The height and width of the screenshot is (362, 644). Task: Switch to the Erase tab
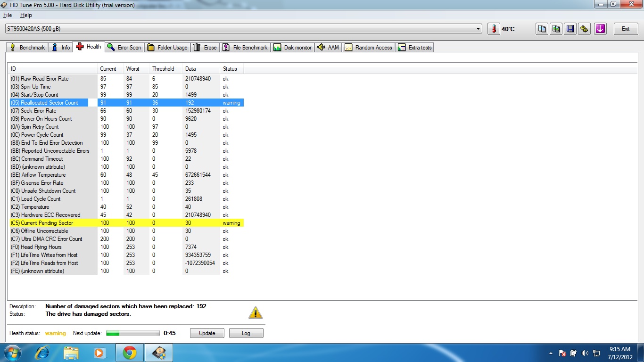click(x=205, y=48)
